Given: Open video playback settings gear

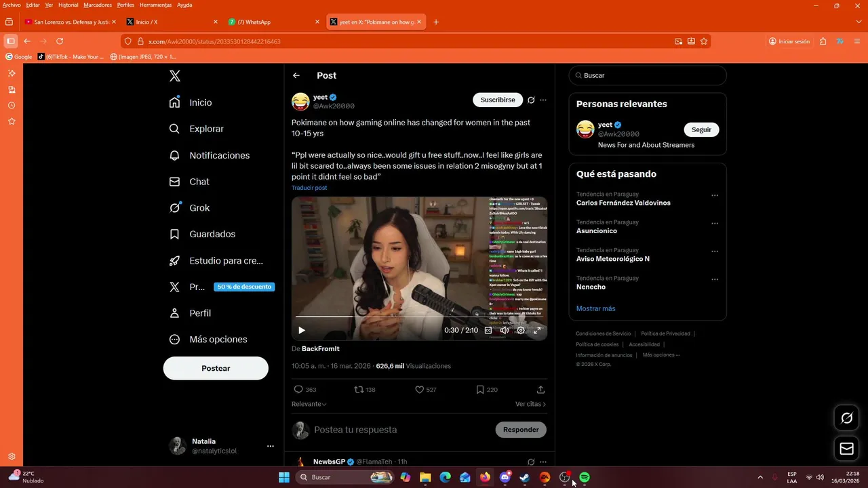Looking at the screenshot, I should pyautogui.click(x=521, y=330).
